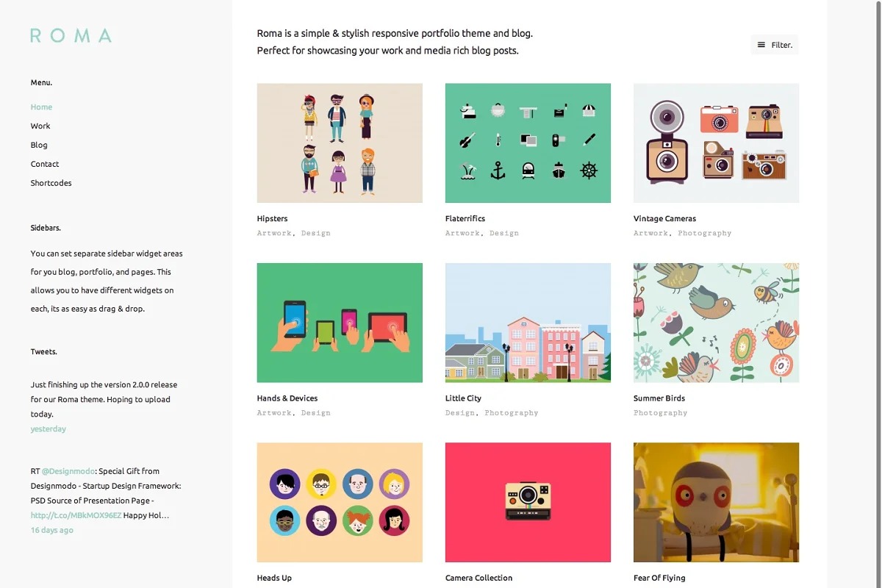Screen dimensions: 882x588
Task: Click the Hands & Devices image
Action: (340, 323)
